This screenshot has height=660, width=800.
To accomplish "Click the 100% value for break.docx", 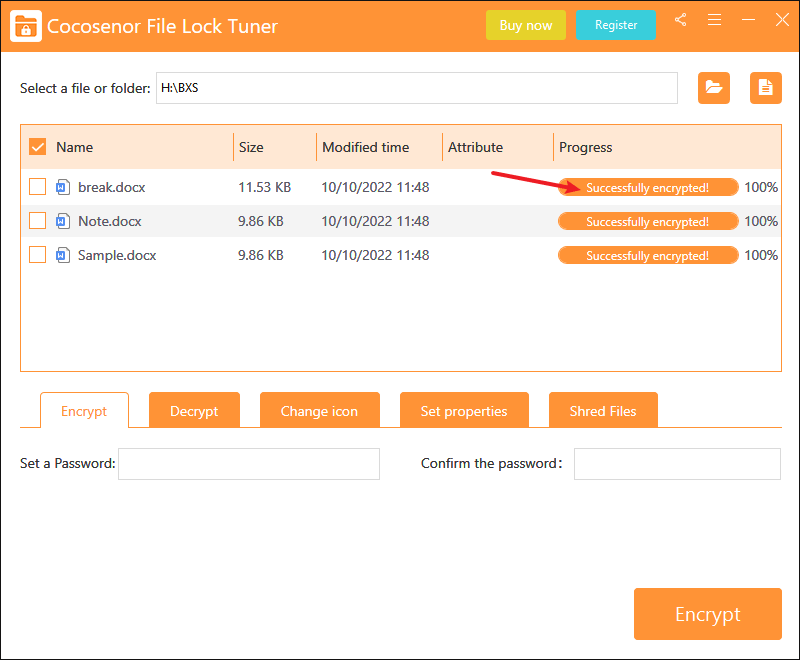I will pos(761,187).
